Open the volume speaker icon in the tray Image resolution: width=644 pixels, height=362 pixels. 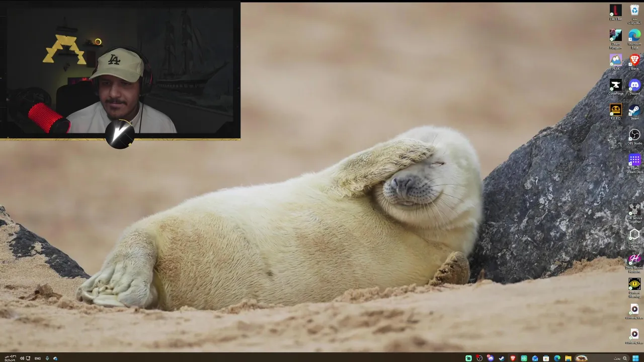pyautogui.click(x=22, y=358)
